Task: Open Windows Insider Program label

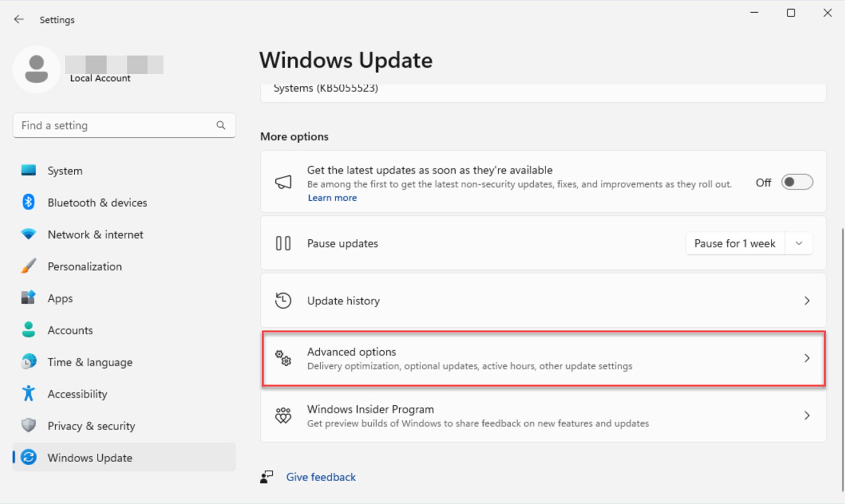Action: click(x=371, y=409)
